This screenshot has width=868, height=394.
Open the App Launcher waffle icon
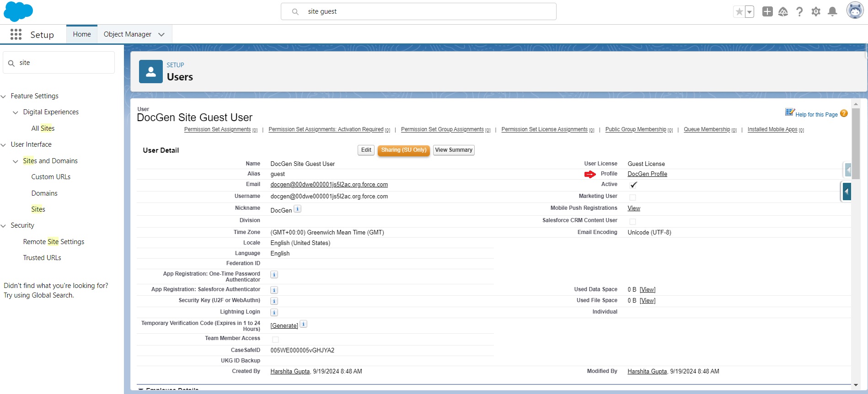[16, 34]
